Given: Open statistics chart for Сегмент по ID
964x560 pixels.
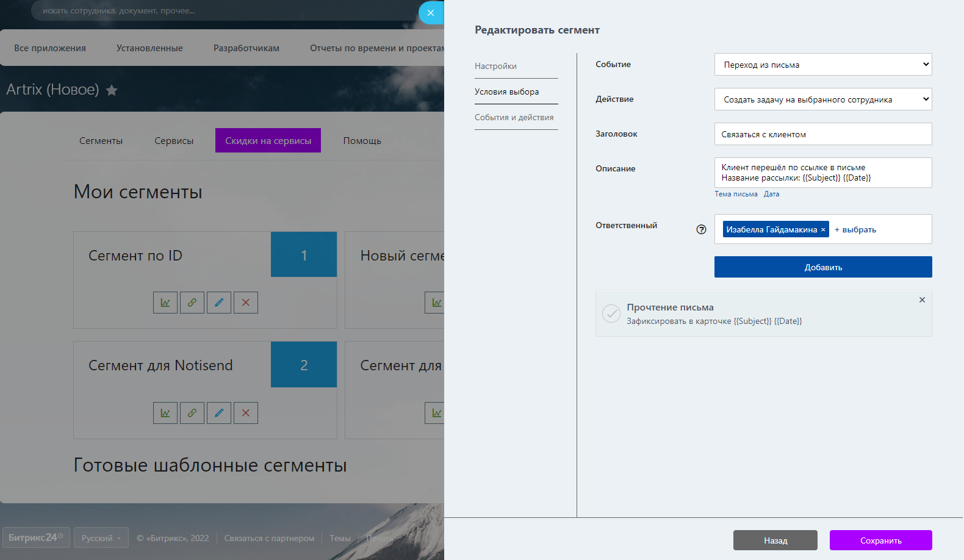Looking at the screenshot, I should click(165, 303).
